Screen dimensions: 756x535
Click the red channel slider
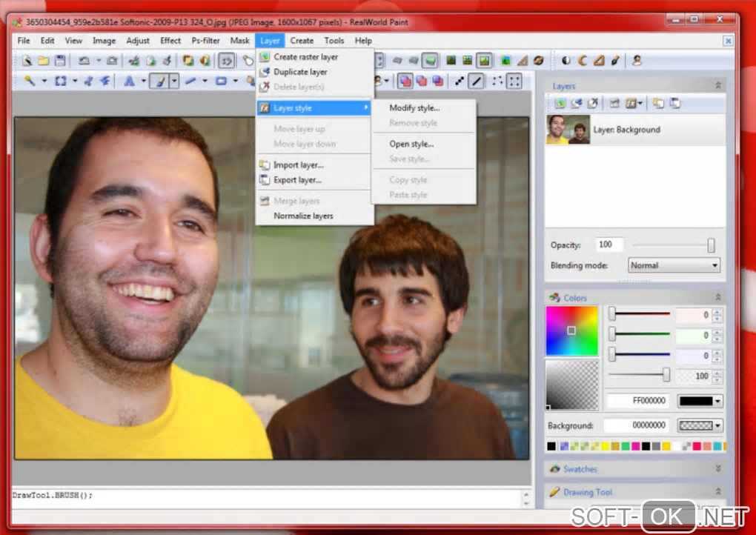(641, 315)
